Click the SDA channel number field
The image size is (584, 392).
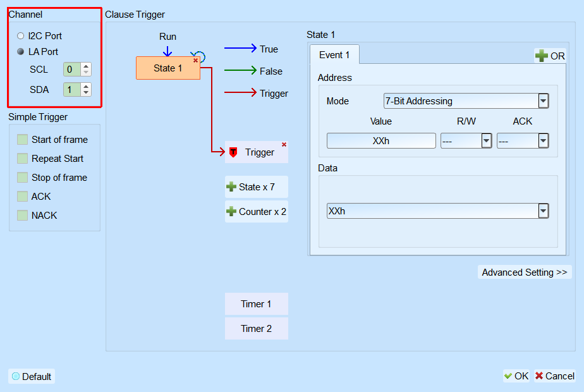72,89
